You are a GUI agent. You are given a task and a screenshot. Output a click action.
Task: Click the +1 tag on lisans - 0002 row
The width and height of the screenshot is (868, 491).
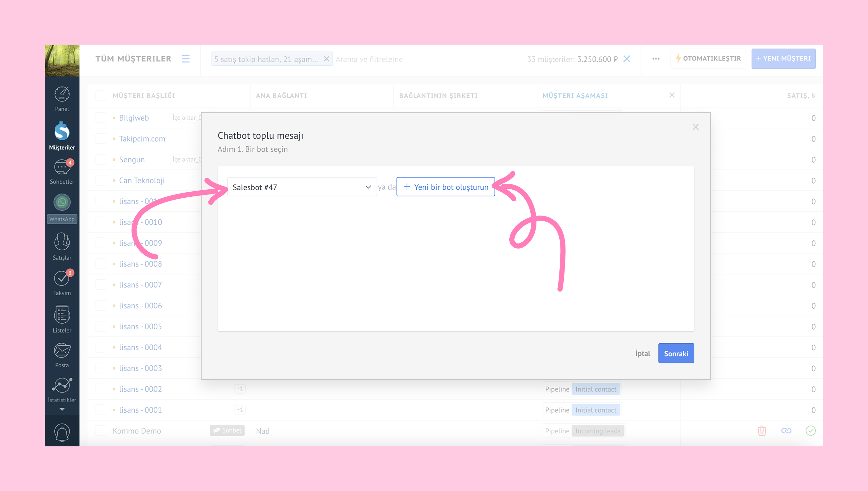tap(240, 389)
